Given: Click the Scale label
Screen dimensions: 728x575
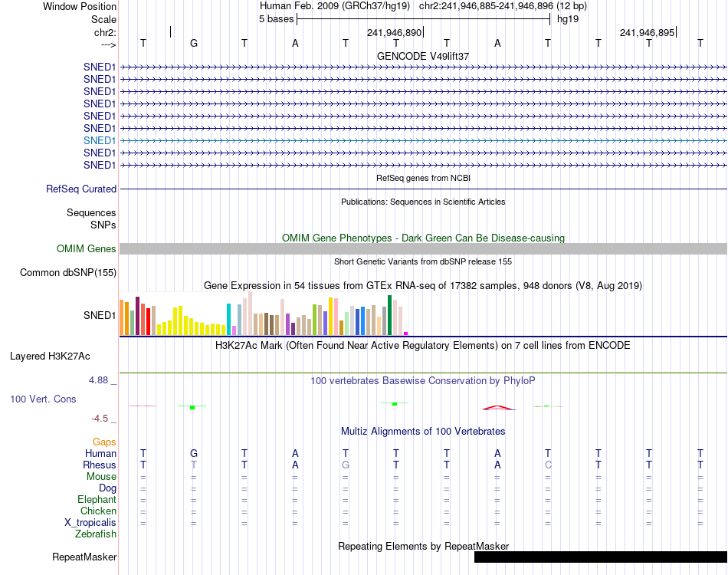Looking at the screenshot, I should (x=103, y=19).
